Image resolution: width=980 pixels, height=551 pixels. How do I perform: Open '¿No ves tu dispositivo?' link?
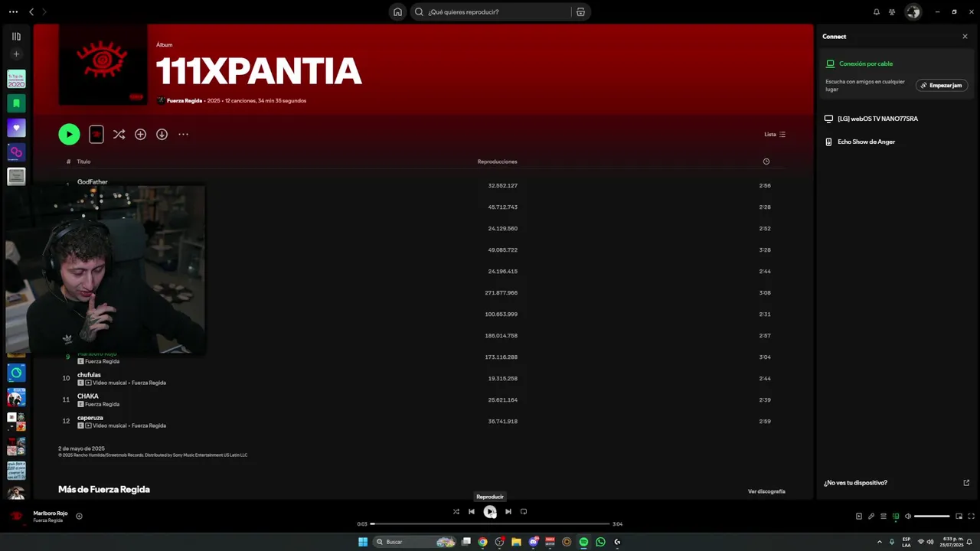[855, 483]
